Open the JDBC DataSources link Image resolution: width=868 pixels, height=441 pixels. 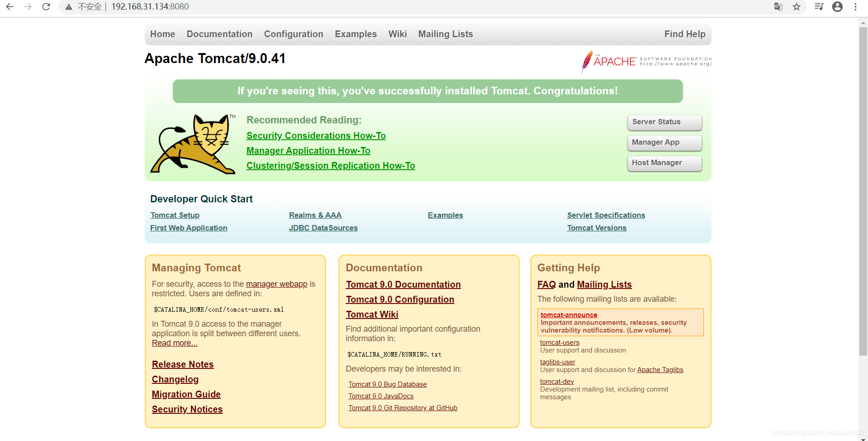(x=323, y=228)
